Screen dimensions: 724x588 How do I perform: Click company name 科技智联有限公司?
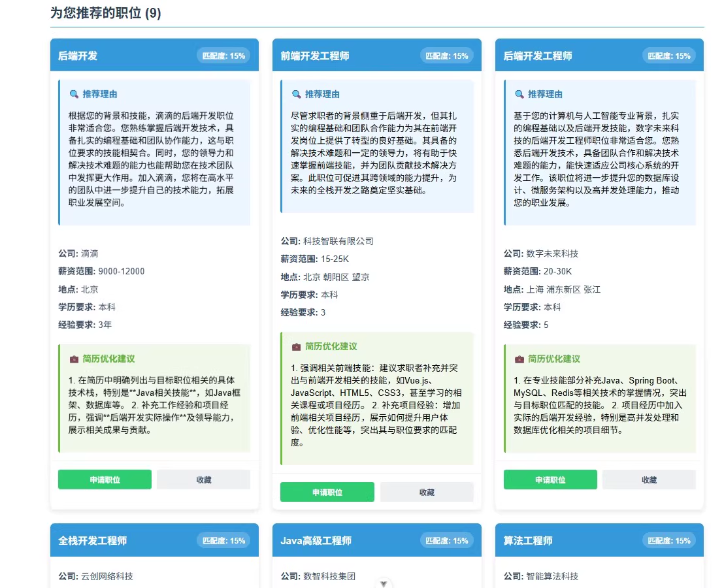click(338, 241)
